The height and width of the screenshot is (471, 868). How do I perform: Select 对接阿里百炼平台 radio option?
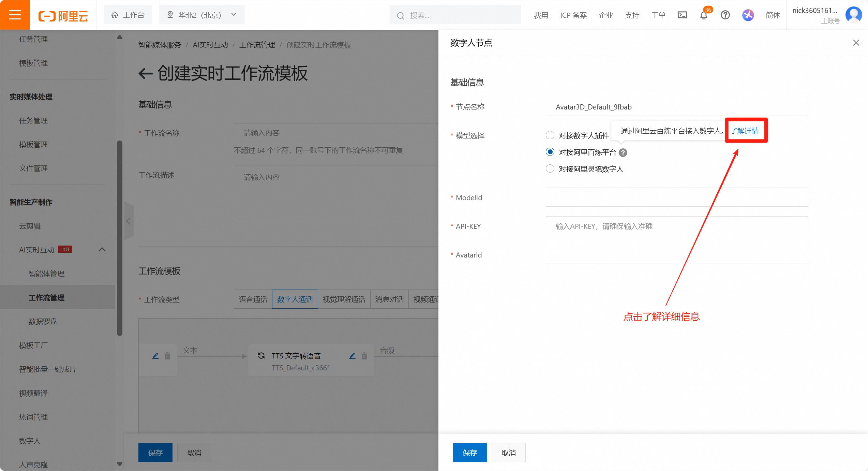pos(550,152)
